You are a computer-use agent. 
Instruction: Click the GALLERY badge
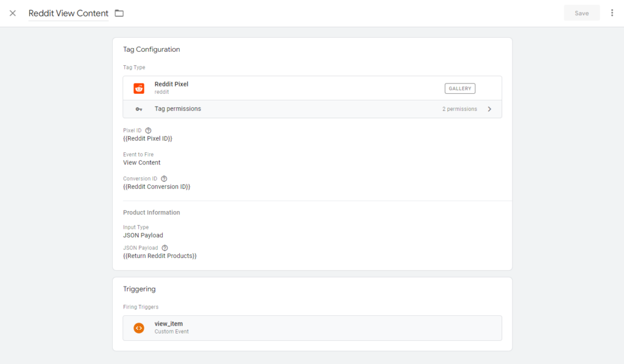(x=459, y=88)
